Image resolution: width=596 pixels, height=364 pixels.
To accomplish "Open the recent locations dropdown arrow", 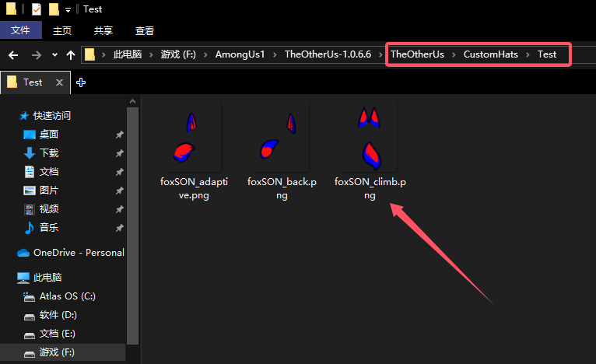I will pyautogui.click(x=54, y=55).
